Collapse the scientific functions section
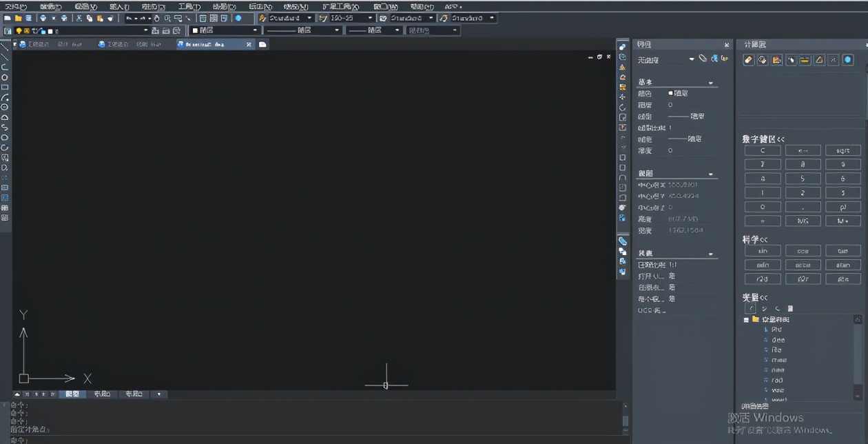Image resolution: width=868 pixels, height=444 pixels. coord(764,240)
